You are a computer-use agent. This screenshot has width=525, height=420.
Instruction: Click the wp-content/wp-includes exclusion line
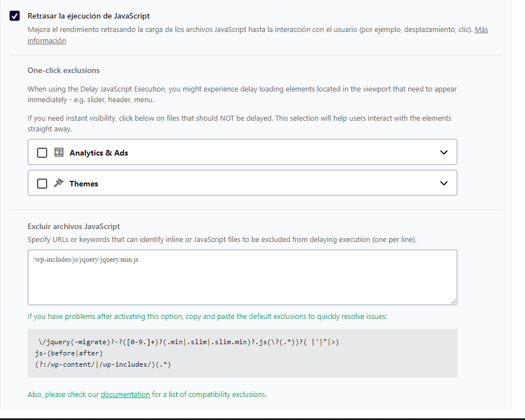coord(103,364)
